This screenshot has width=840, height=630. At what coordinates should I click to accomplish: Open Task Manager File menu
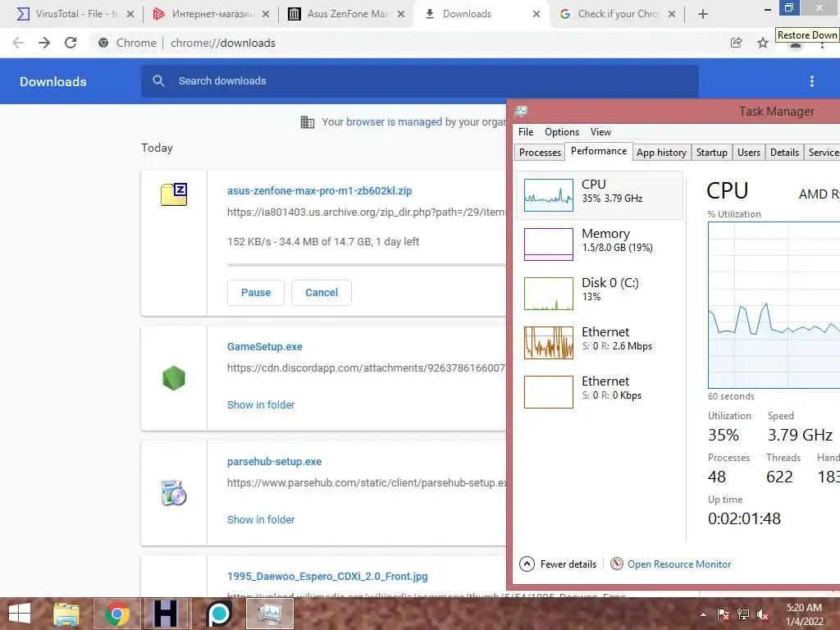[526, 132]
